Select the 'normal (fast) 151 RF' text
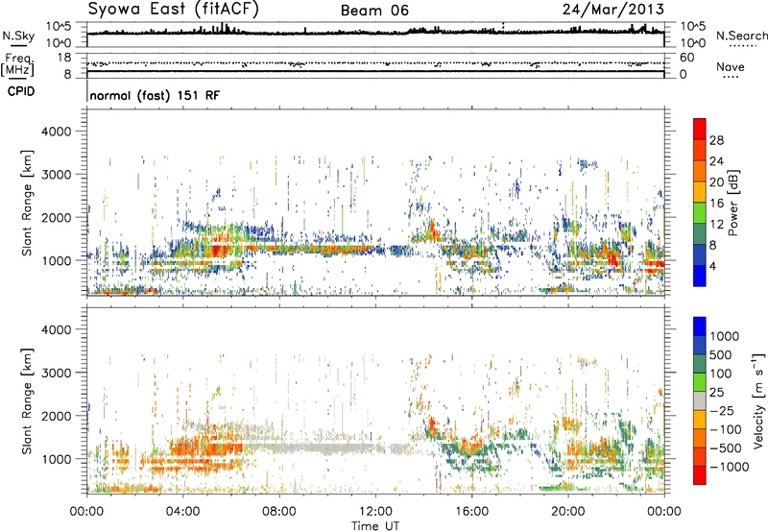Screen dimensions: 768x532 [155, 95]
